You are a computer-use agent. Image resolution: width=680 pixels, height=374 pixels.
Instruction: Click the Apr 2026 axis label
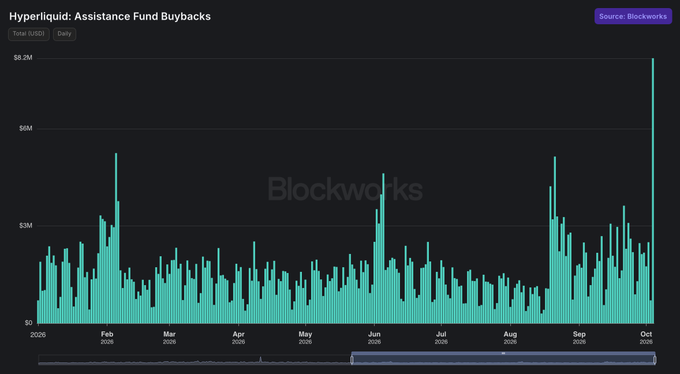(239, 338)
